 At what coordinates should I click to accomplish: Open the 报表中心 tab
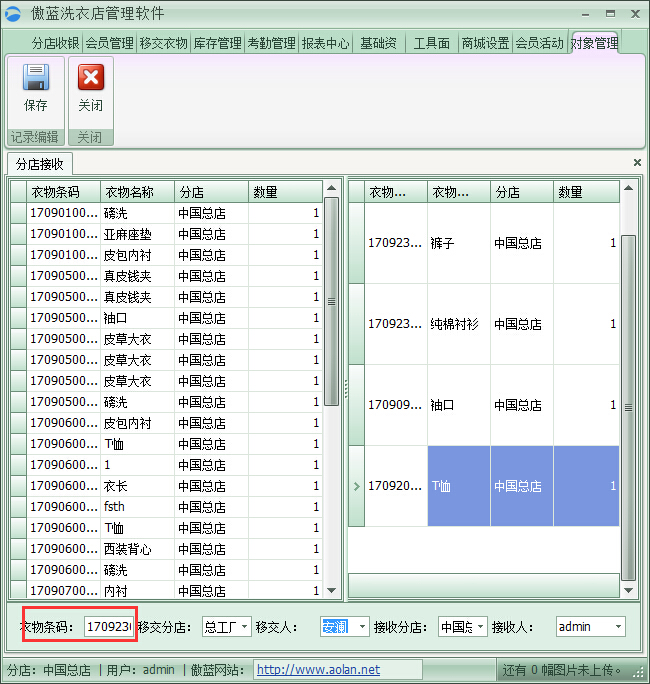tap(326, 43)
